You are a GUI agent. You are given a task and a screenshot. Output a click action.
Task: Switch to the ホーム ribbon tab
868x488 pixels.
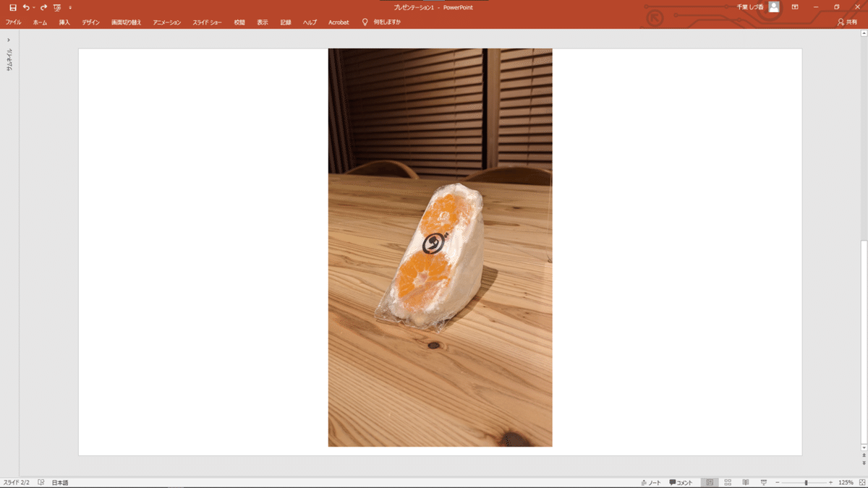point(40,22)
